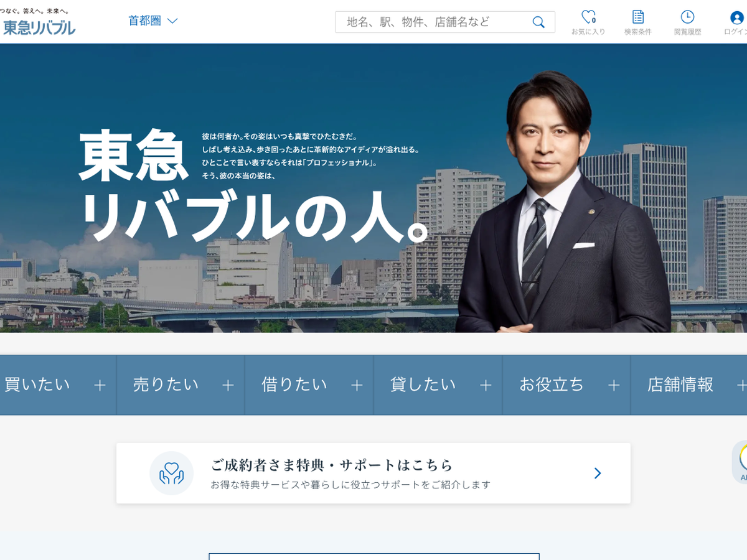The width and height of the screenshot is (747, 560).
Task: Select the 貸したい menu label
Action: click(x=423, y=385)
